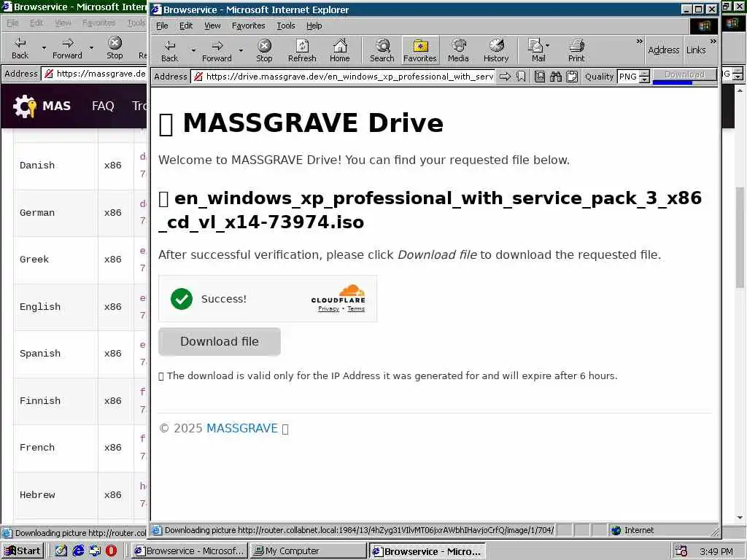Select the German language cell

click(x=55, y=213)
